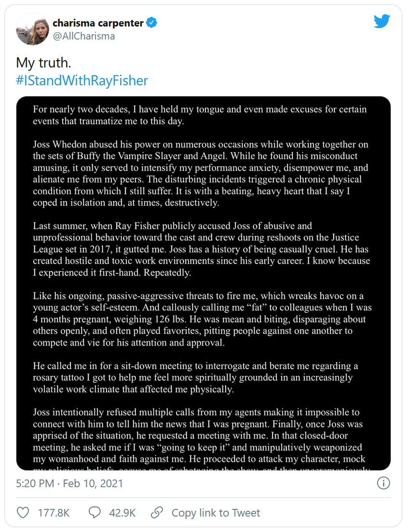The width and height of the screenshot is (408, 532).
Task: Click the paragraph starting "Last summer, when Ray Fisher"
Action: pos(200,249)
